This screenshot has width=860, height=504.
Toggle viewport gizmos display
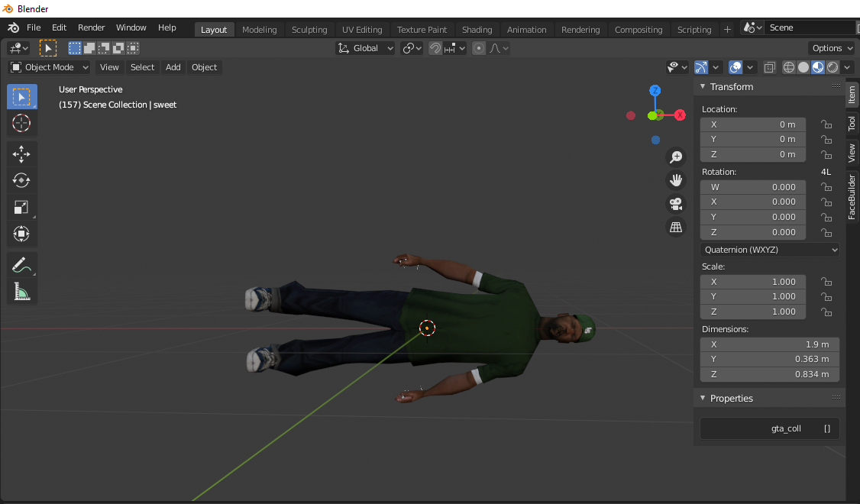pos(701,67)
